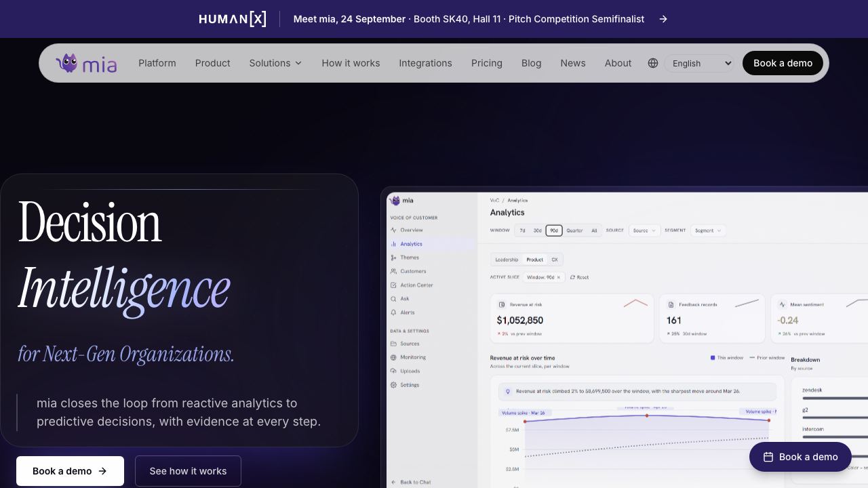This screenshot has height=488, width=868.
Task: Open the Meet mia 24 September announcement
Action: coord(469,19)
